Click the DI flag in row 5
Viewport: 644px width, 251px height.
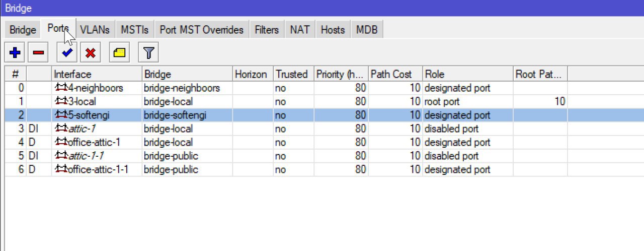33,156
